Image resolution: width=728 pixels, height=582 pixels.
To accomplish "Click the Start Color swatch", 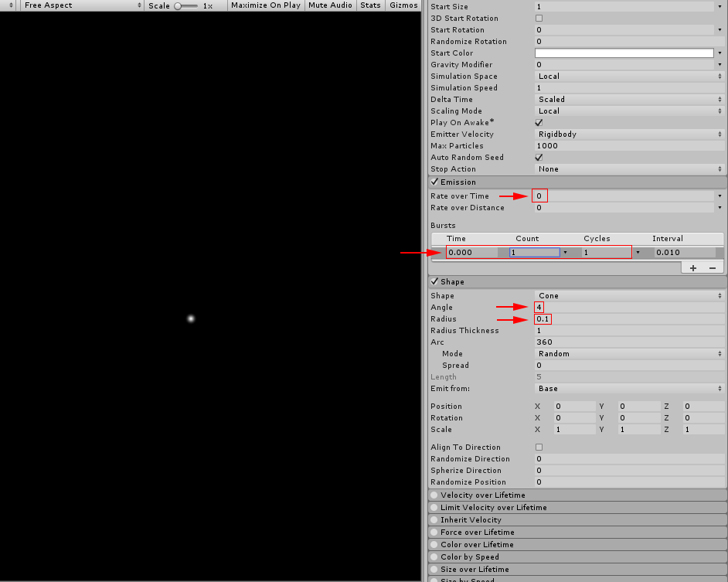I will click(x=624, y=53).
